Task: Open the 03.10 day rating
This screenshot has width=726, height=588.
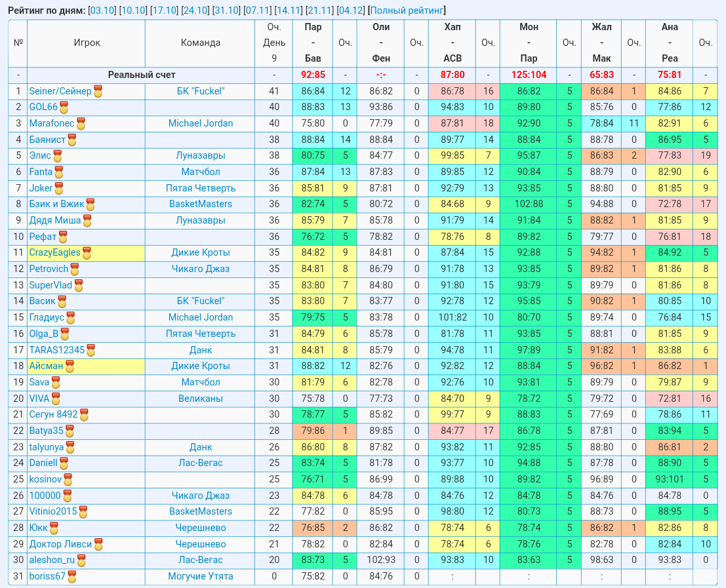Action: [x=102, y=10]
